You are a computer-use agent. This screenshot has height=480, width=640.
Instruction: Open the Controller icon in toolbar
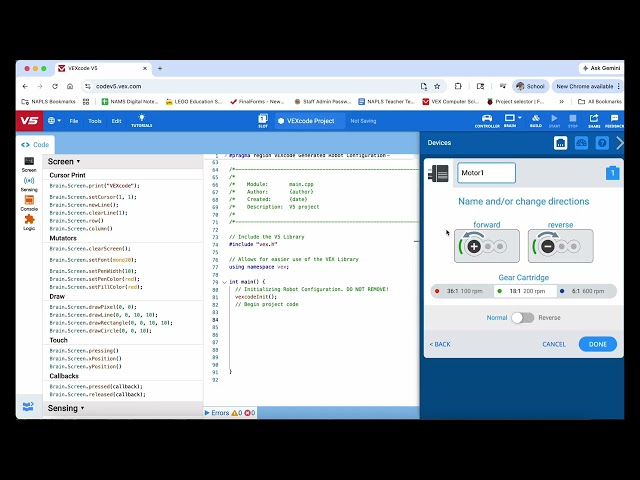[487, 120]
